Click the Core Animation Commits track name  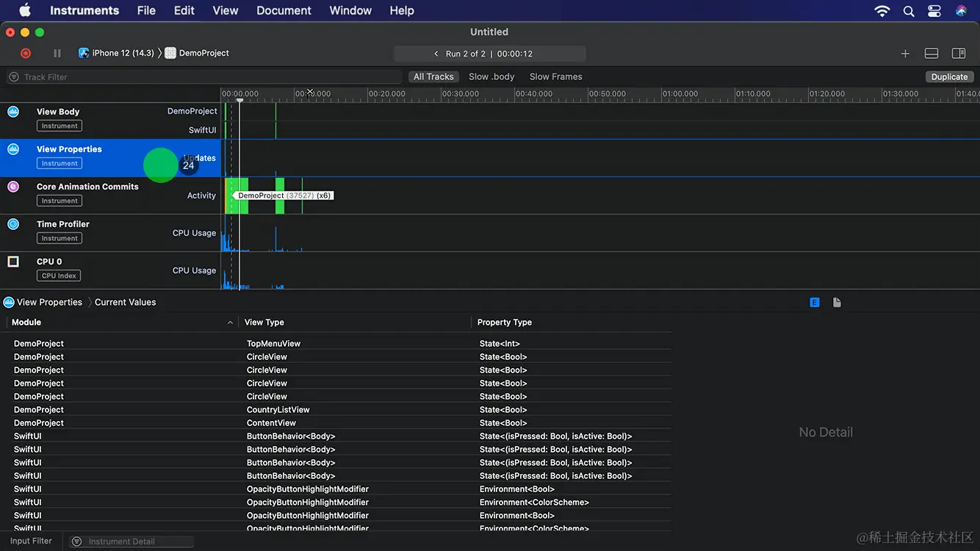pyautogui.click(x=87, y=187)
